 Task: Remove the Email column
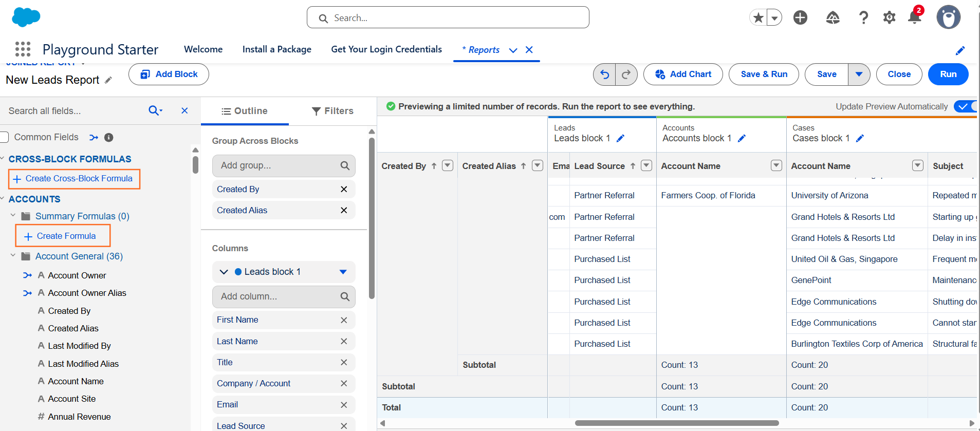344,405
